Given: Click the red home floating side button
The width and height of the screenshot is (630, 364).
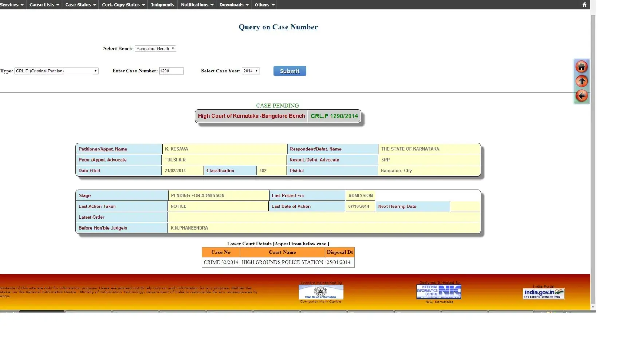Looking at the screenshot, I should (x=581, y=67).
